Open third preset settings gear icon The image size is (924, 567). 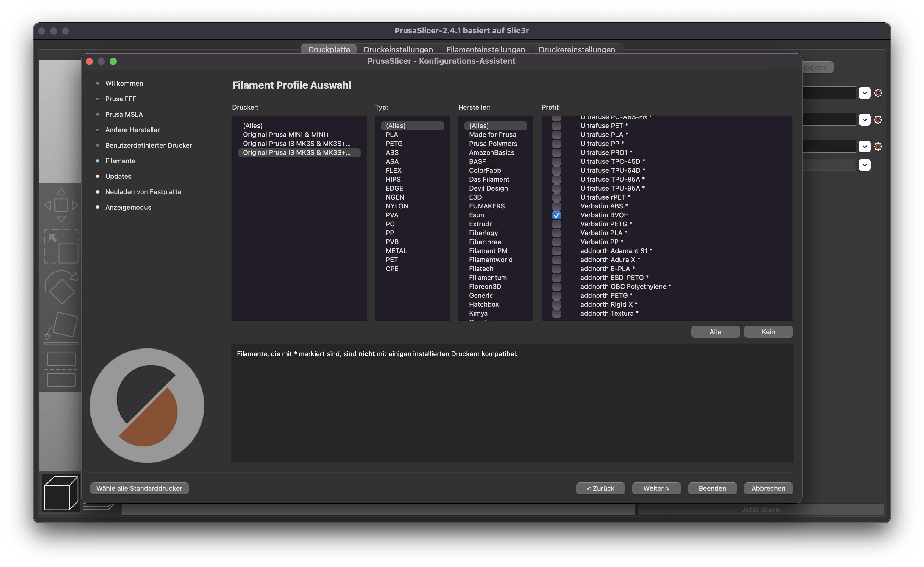point(878,146)
